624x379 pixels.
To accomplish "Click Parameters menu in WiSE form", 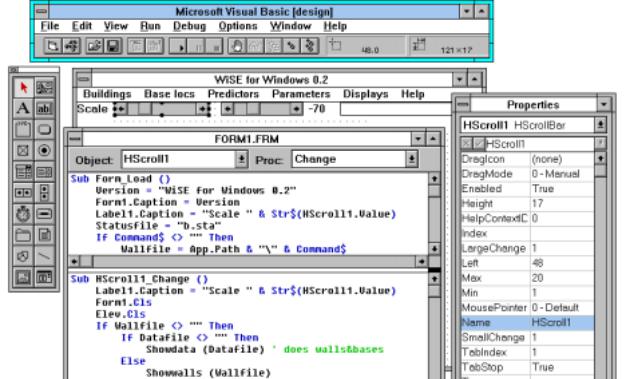I will (301, 94).
